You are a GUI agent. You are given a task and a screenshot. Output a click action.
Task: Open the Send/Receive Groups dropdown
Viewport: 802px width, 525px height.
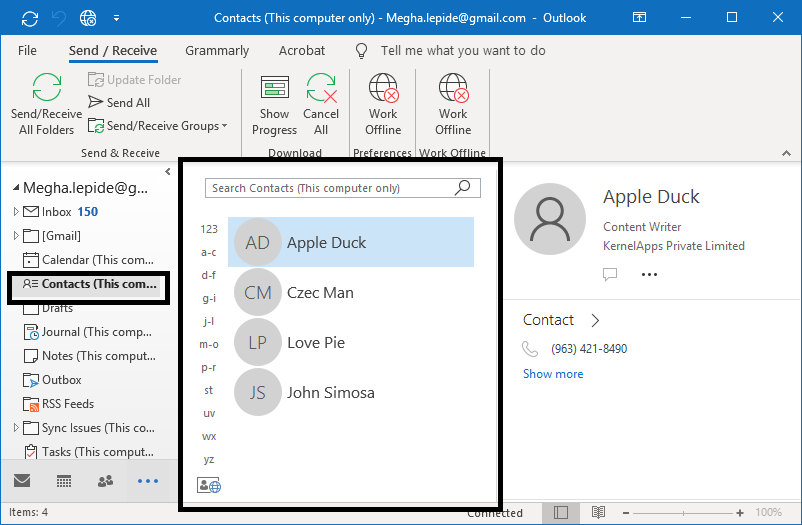point(158,126)
